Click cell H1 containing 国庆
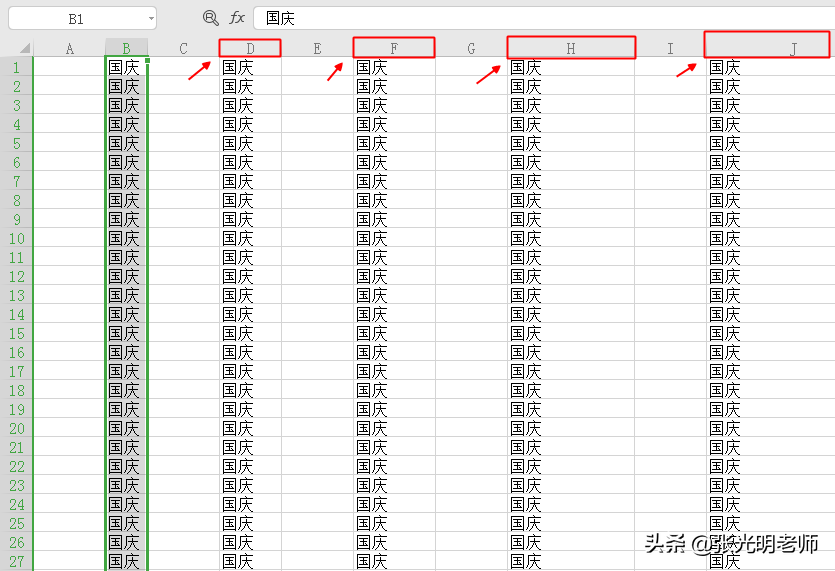The image size is (835, 571). (571, 67)
